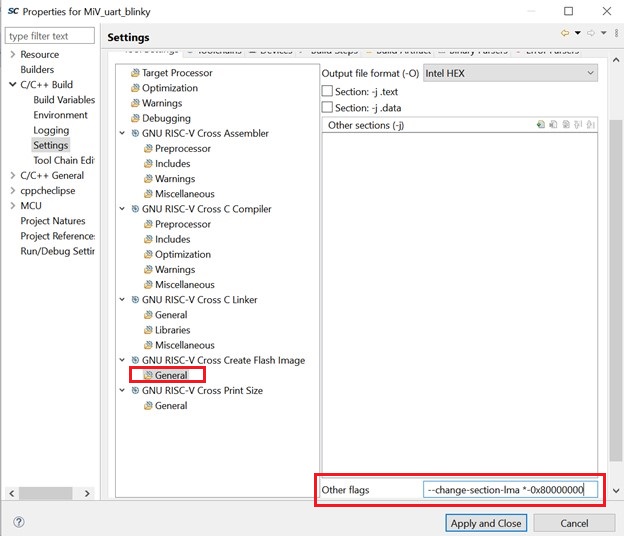This screenshot has width=624, height=536.
Task: Click the Other flags input field
Action: pyautogui.click(x=510, y=490)
